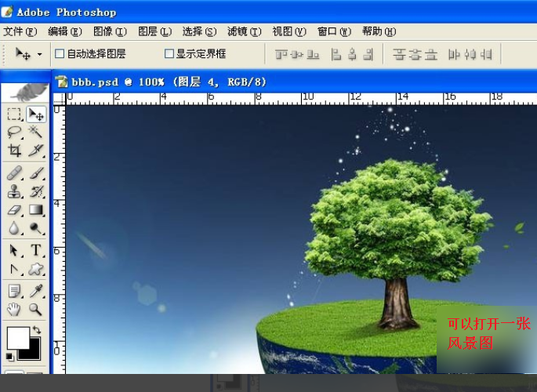
Task: Select the Rectangular Marquee tool
Action: (14, 114)
